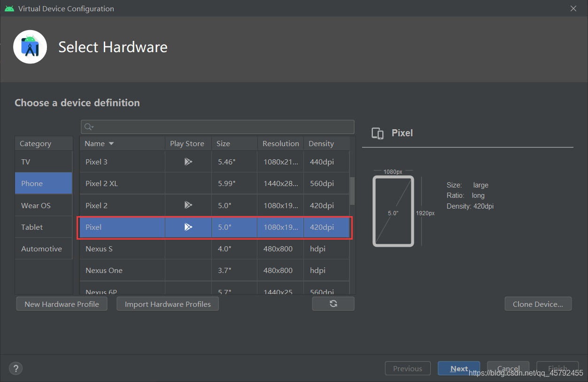Click the 3.7" size cell
The height and width of the screenshot is (382, 588).
(x=234, y=270)
